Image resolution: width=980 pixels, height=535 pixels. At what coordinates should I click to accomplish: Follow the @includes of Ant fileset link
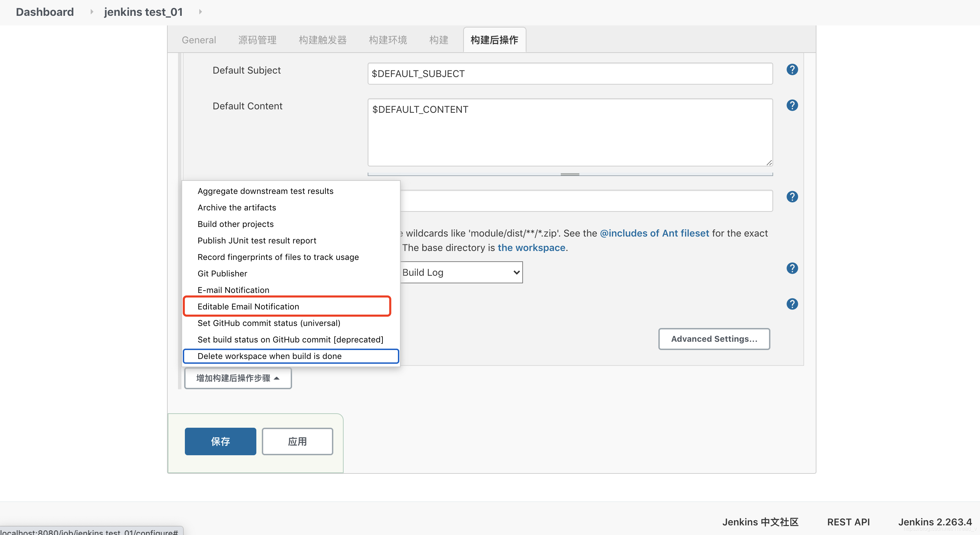point(654,233)
